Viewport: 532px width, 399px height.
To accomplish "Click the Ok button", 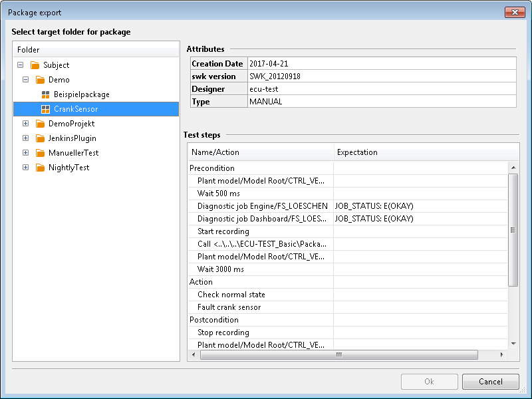I will [x=429, y=381].
